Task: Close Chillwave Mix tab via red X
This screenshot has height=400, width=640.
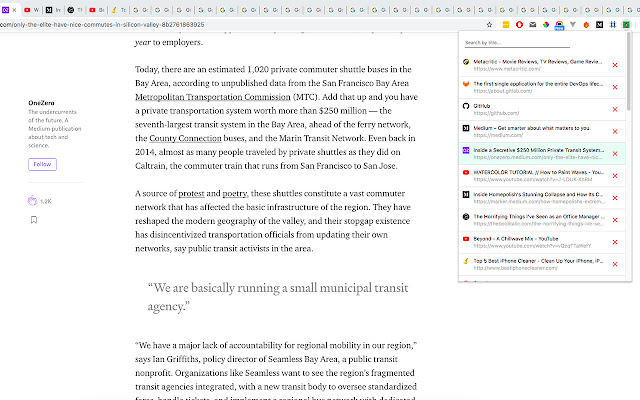Action: [615, 242]
